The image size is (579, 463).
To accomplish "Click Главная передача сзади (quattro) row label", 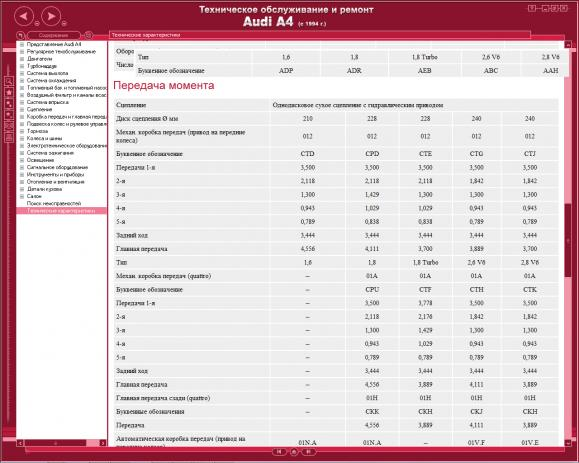I will point(163,398).
